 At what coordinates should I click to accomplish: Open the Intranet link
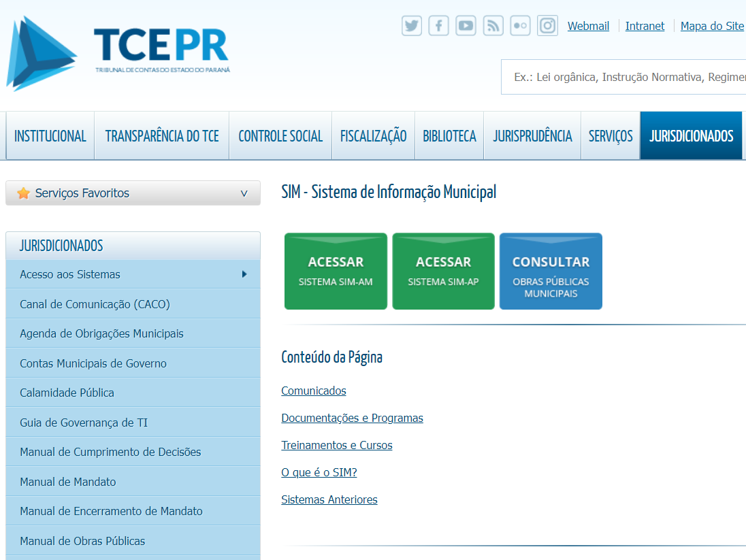point(645,26)
